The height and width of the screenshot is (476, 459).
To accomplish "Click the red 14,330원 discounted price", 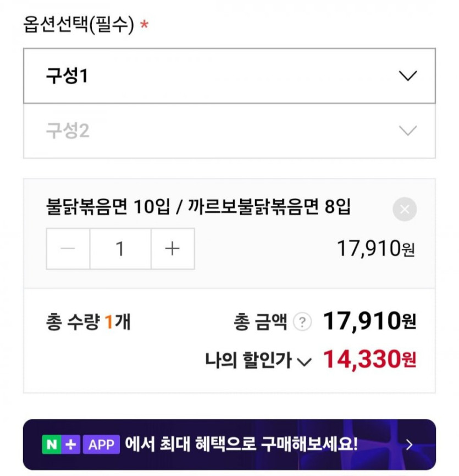I will [369, 359].
